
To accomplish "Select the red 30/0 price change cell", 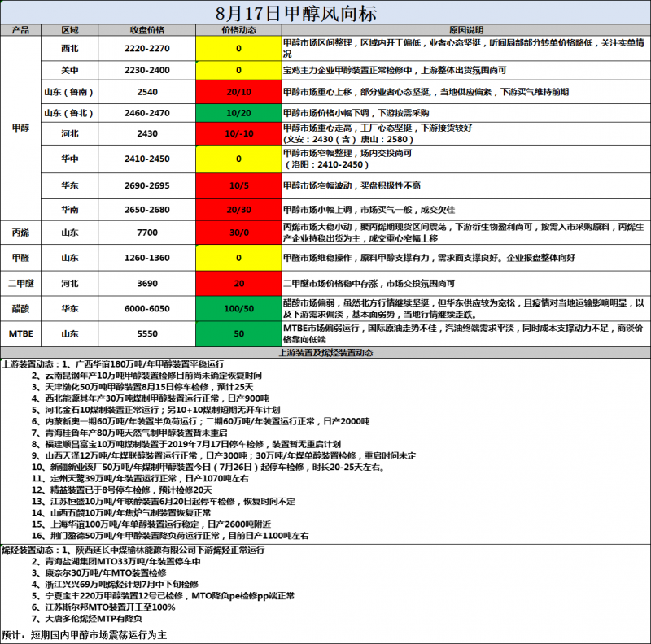I will (238, 233).
